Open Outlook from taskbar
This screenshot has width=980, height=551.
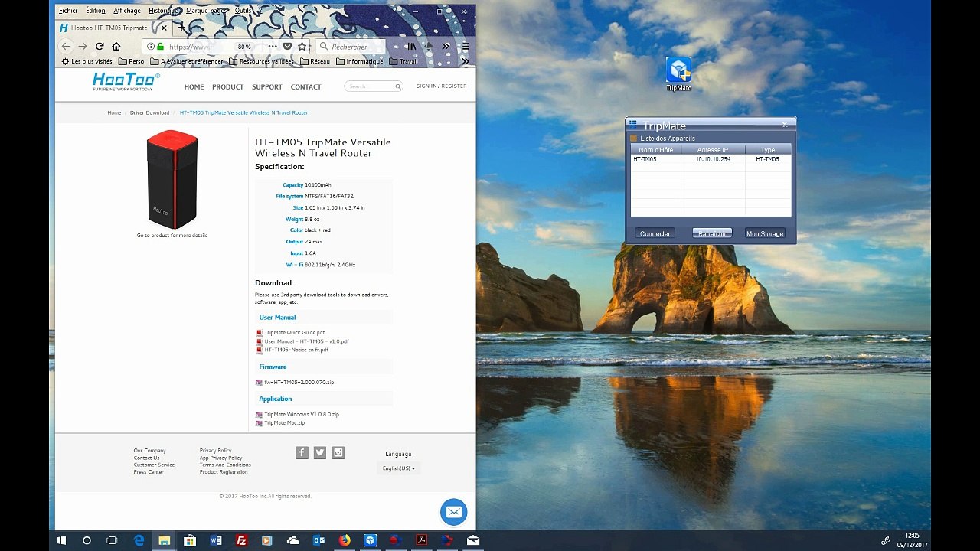tap(318, 540)
